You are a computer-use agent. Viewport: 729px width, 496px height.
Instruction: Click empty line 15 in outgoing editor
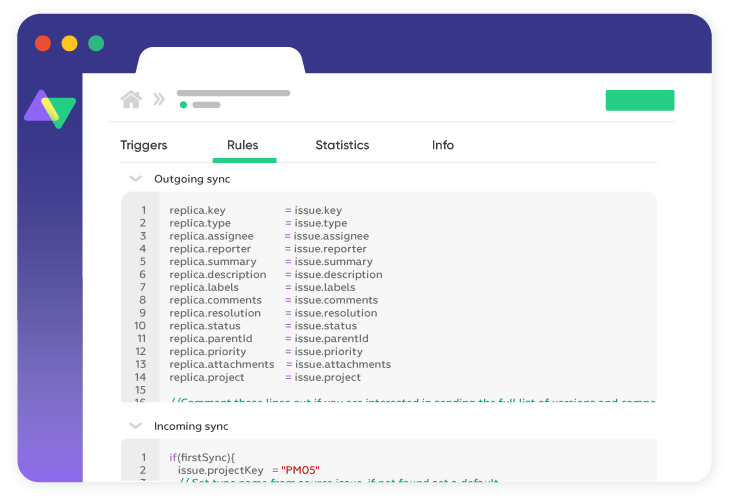coord(389,390)
